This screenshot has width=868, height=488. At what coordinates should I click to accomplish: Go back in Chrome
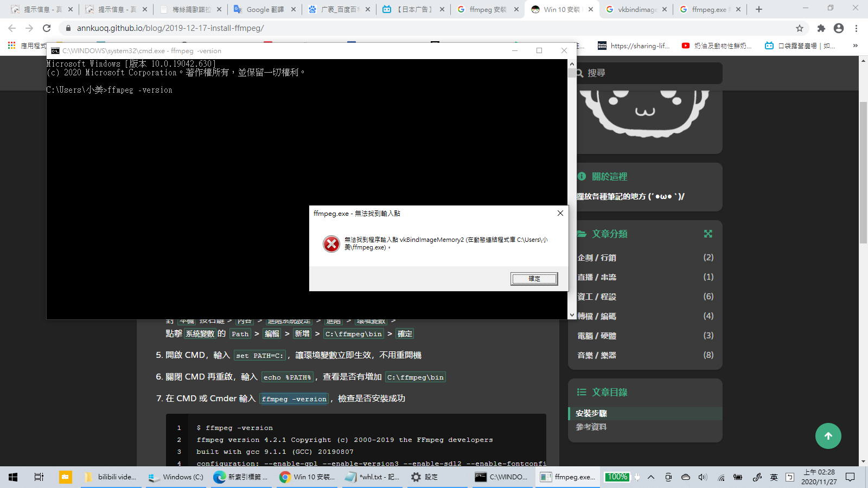click(x=12, y=28)
